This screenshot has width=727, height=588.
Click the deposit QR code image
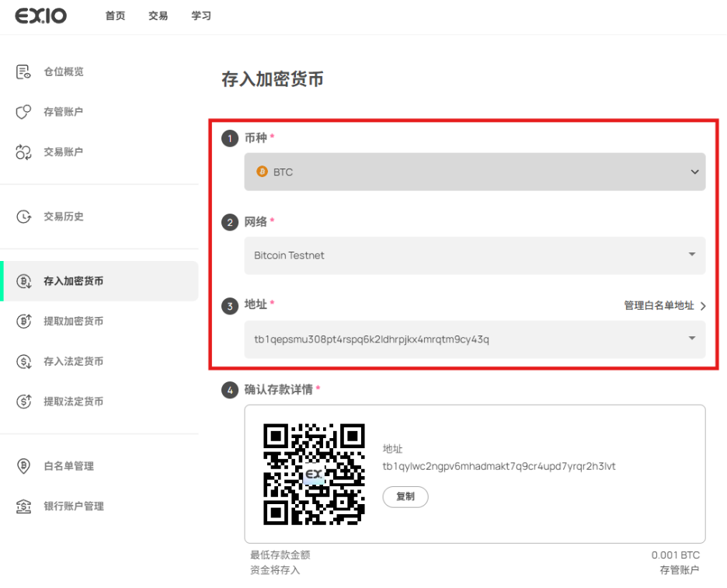point(314,474)
